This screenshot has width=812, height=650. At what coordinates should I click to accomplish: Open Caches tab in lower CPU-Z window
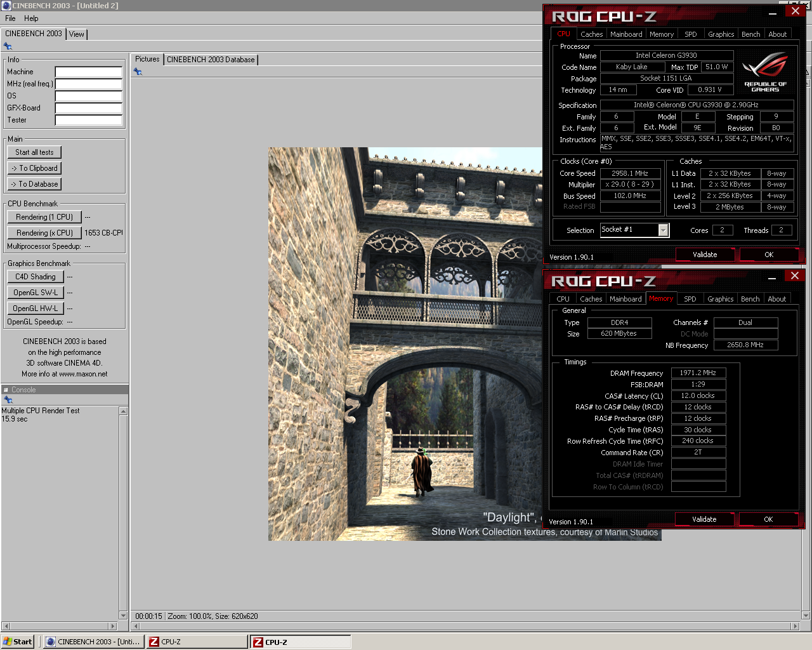pos(591,299)
